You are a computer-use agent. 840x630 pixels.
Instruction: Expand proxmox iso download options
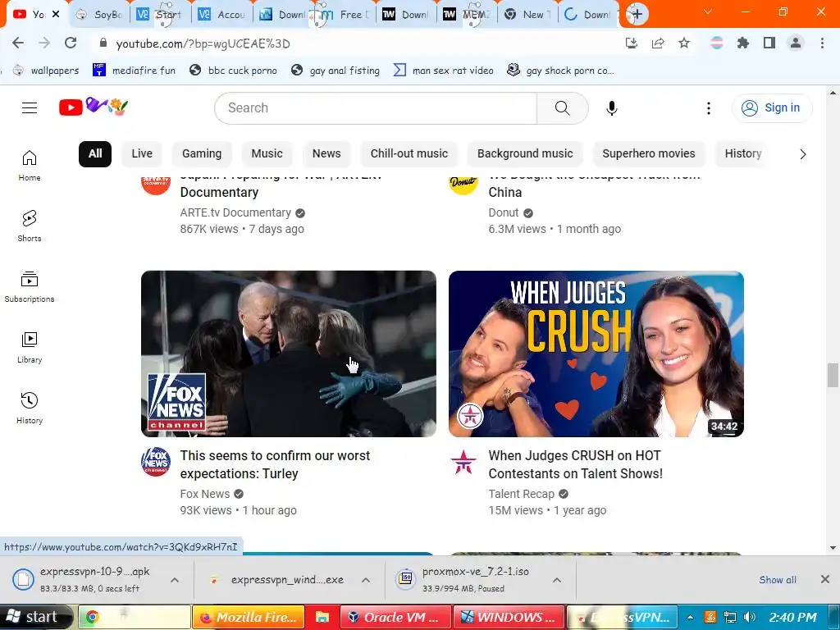[557, 580]
